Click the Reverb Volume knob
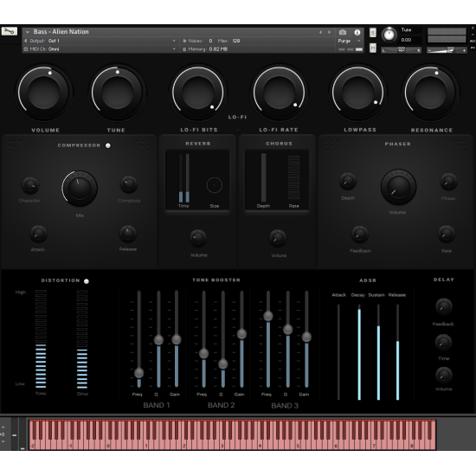The height and width of the screenshot is (476, 476). click(x=198, y=238)
